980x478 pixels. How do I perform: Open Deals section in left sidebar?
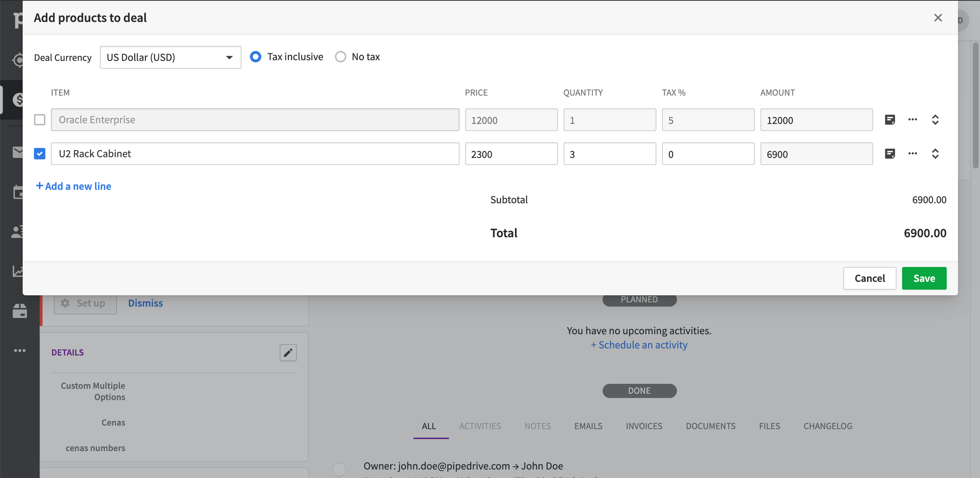(17, 100)
